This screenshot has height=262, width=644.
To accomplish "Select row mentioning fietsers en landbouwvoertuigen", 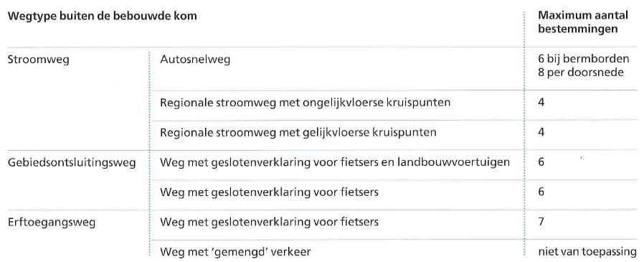I will pyautogui.click(x=335, y=162).
